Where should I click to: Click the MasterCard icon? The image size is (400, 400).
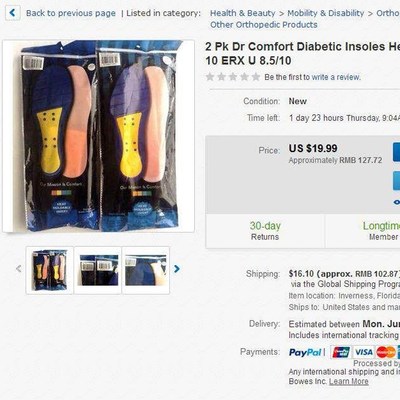tap(386, 352)
